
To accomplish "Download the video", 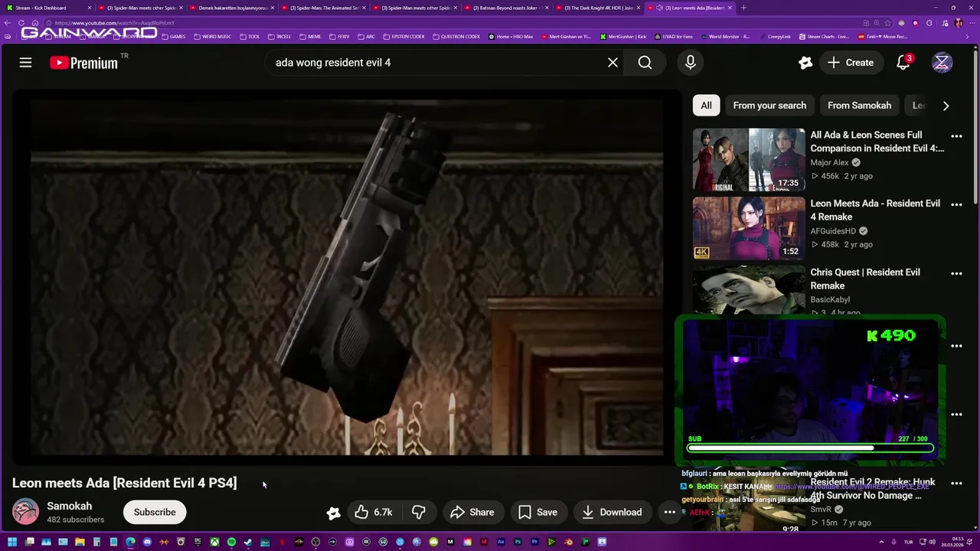I will (x=612, y=512).
